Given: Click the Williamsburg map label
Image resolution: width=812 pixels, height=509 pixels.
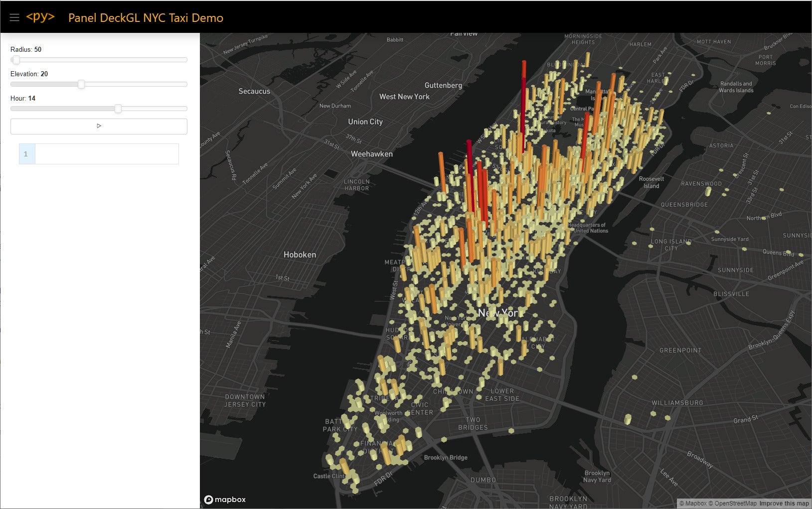Looking at the screenshot, I should [x=677, y=402].
